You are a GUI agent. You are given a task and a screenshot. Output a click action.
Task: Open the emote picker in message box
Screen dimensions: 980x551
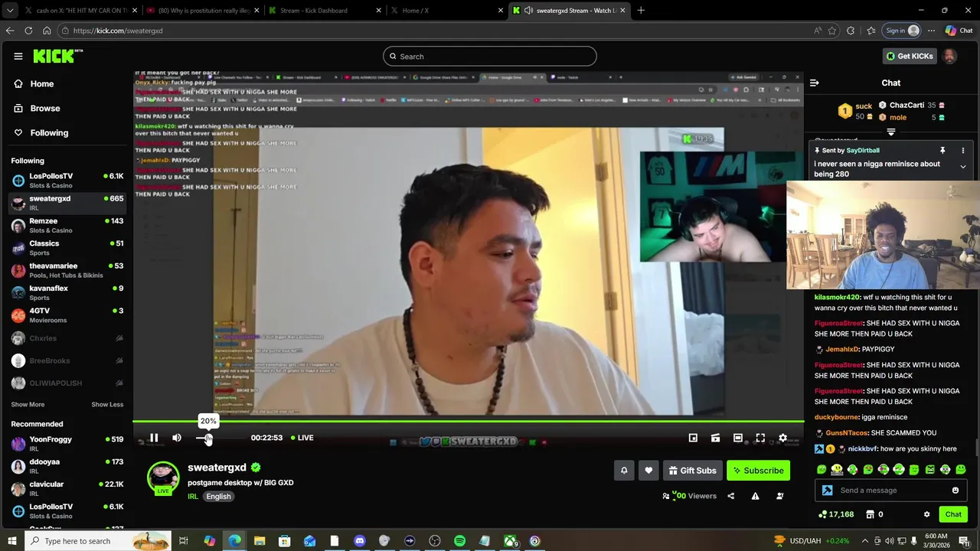click(x=955, y=491)
